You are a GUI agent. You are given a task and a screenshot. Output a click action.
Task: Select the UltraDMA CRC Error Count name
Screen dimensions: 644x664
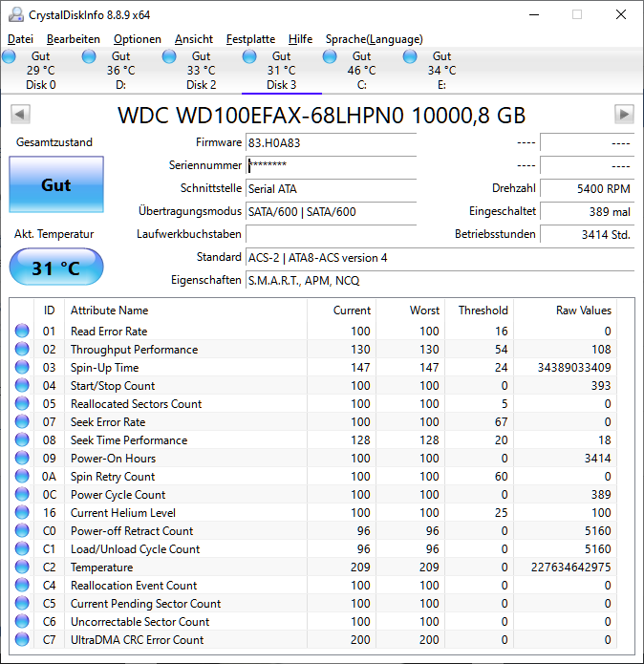coord(138,639)
